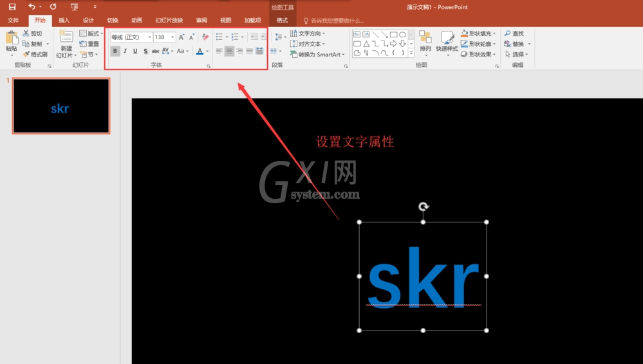The image size is (643, 364).
Task: Click Tell me what you want search field
Action: [x=334, y=21]
